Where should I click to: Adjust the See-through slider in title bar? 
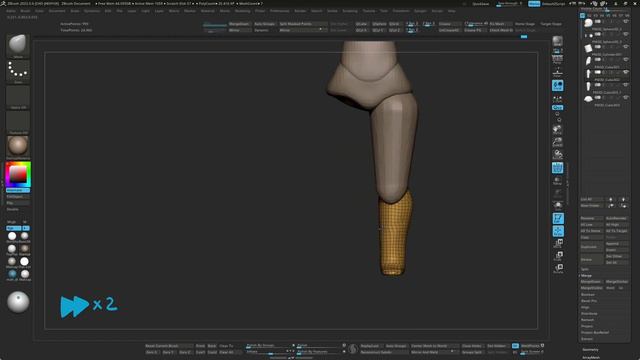pyautogui.click(x=509, y=4)
